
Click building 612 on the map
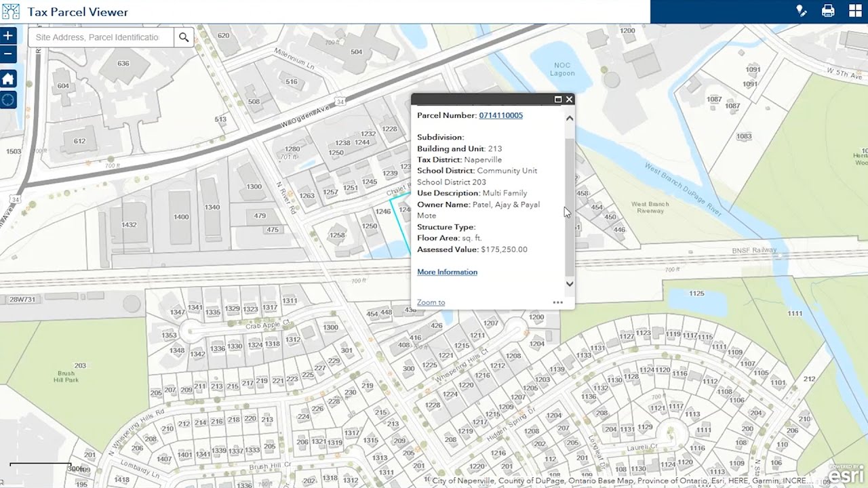(80, 141)
